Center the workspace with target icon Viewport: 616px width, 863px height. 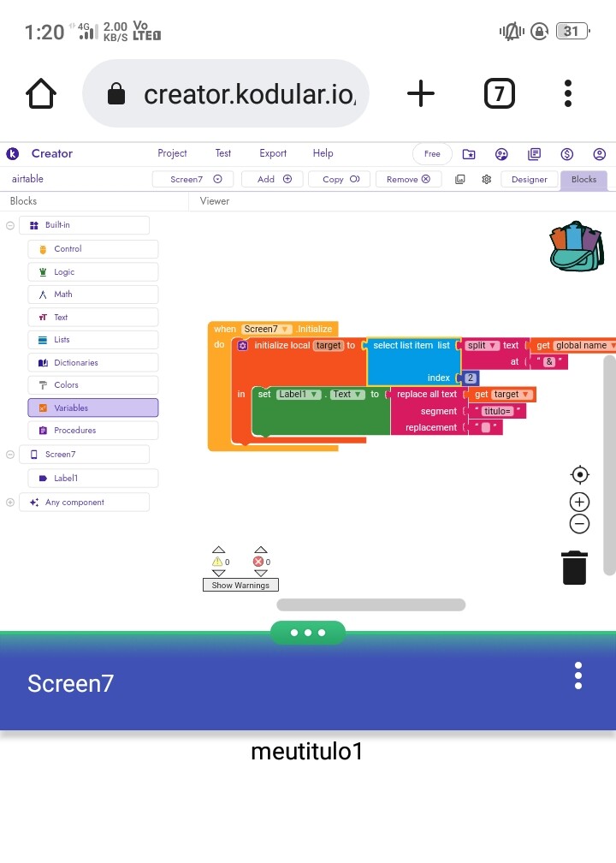(580, 474)
